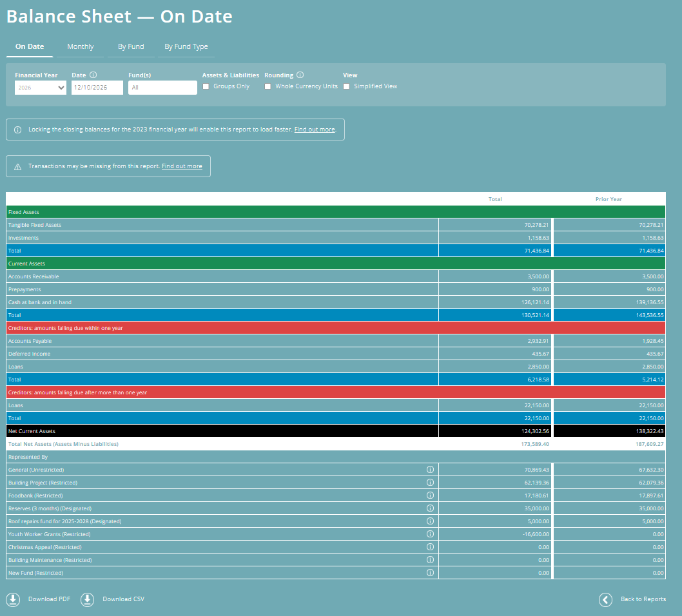Viewport: 682px width, 616px height.
Task: Click the Tangible Fixed Assets row label
Action: [x=35, y=225]
